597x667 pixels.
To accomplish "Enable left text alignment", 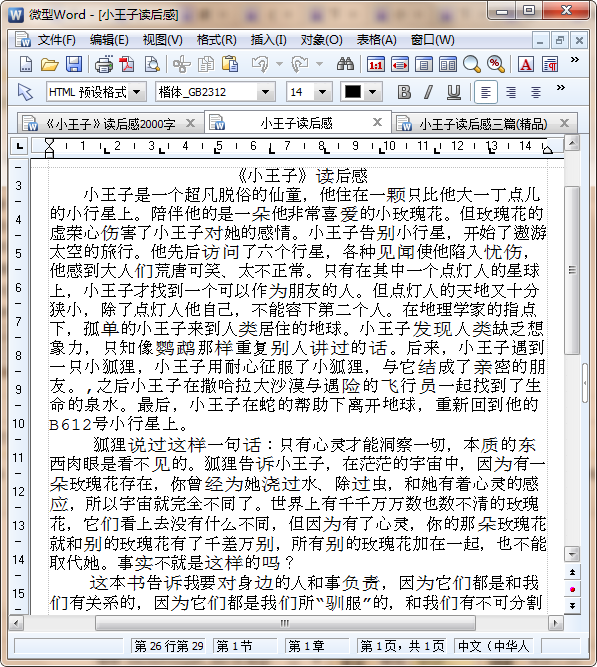I will tap(486, 92).
